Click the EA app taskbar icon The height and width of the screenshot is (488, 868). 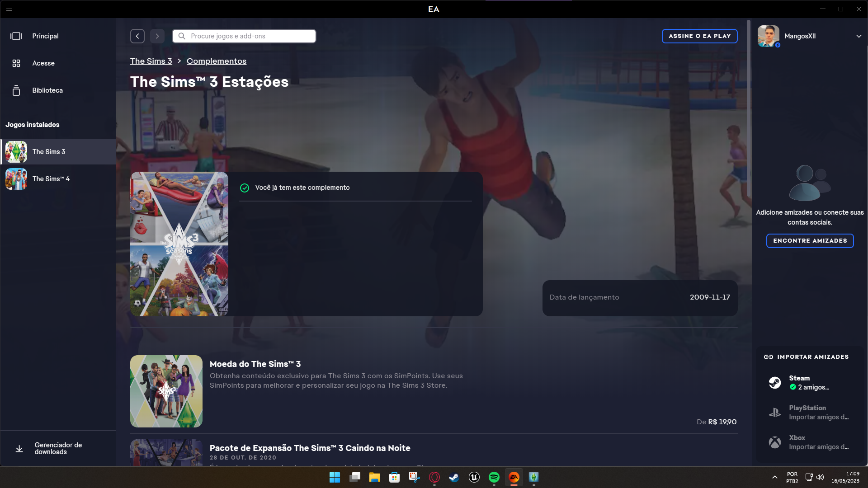tap(514, 477)
